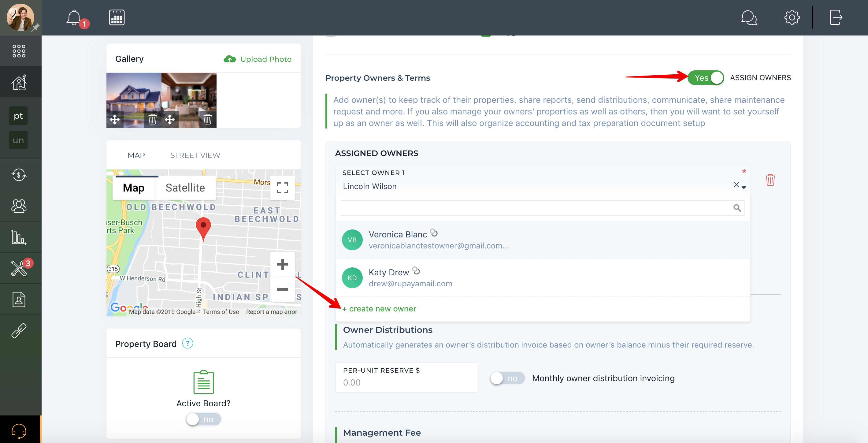Zoom out on the map

click(x=282, y=289)
